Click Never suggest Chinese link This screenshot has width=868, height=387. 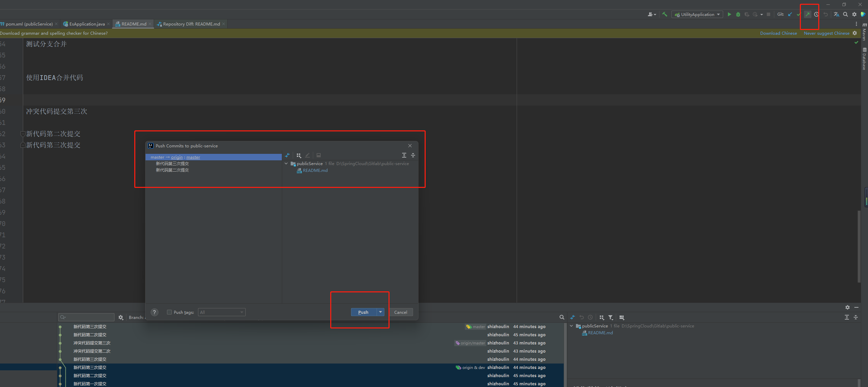coord(826,33)
